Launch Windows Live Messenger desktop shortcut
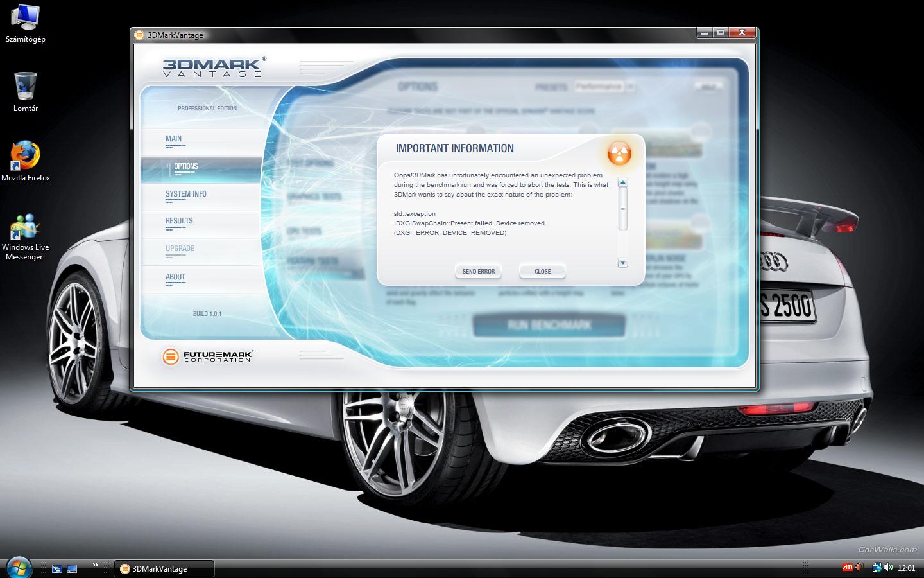This screenshot has width=924, height=578. (x=25, y=236)
